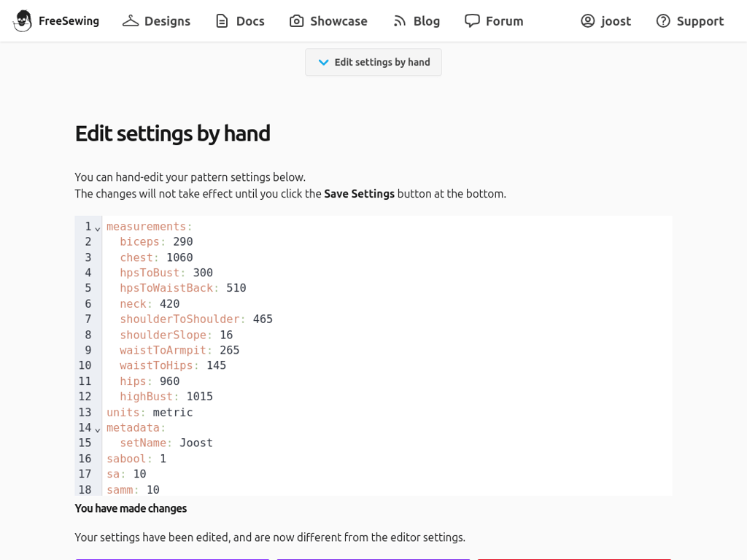Click the waistToHips: 145 line
Viewport: 747px width, 560px height.
click(x=173, y=366)
